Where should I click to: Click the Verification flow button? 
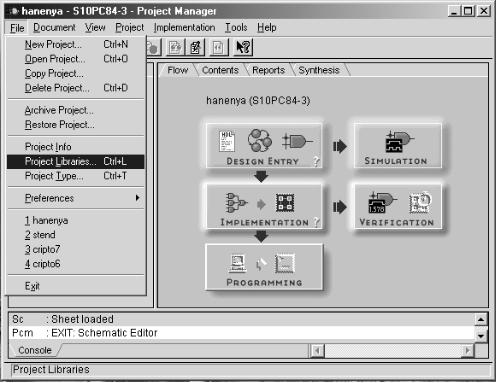[397, 207]
